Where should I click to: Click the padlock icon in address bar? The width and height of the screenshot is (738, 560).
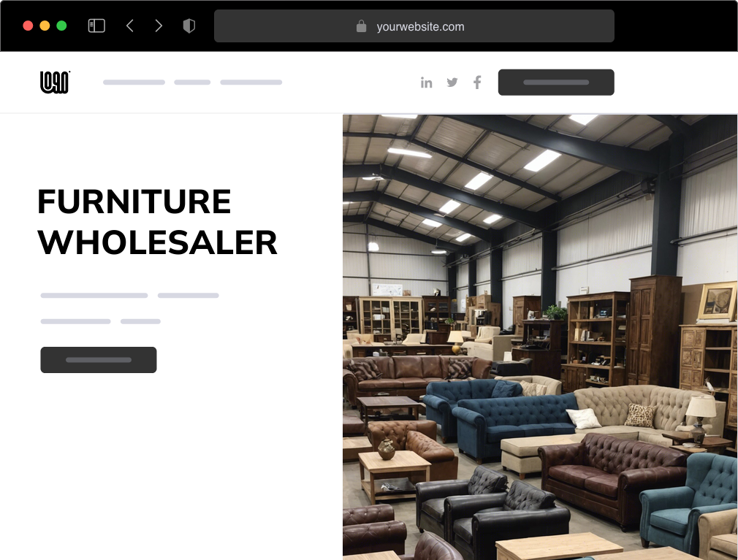[362, 26]
